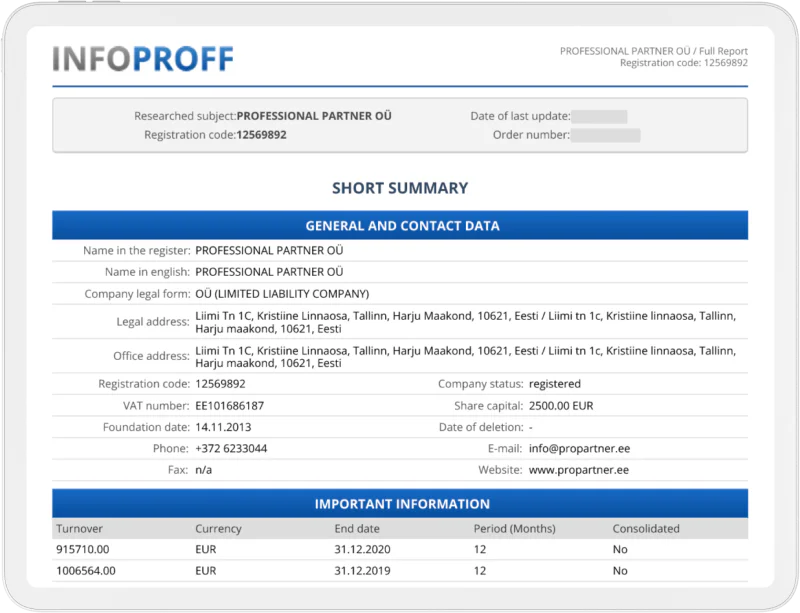
Task: Click period value 12 in the 31.12.2019 row
Action: [480, 571]
